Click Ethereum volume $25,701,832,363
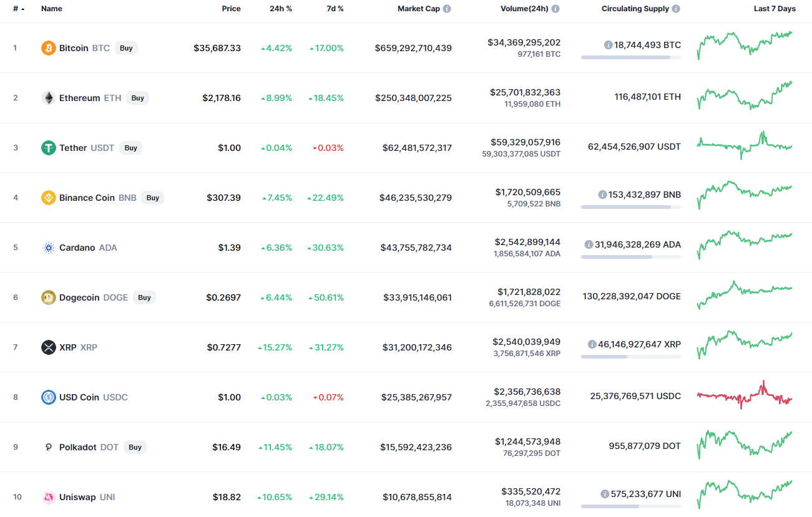Image resolution: width=812 pixels, height=517 pixels. [525, 92]
